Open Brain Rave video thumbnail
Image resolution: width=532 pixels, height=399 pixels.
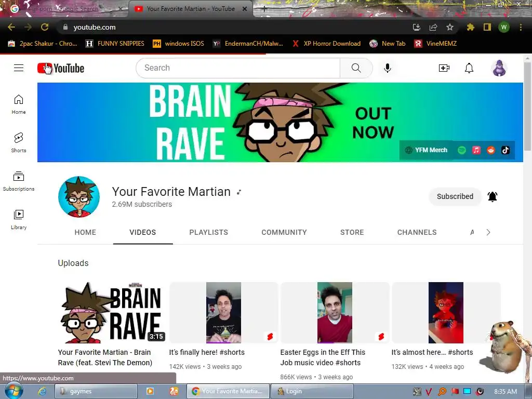coord(112,312)
